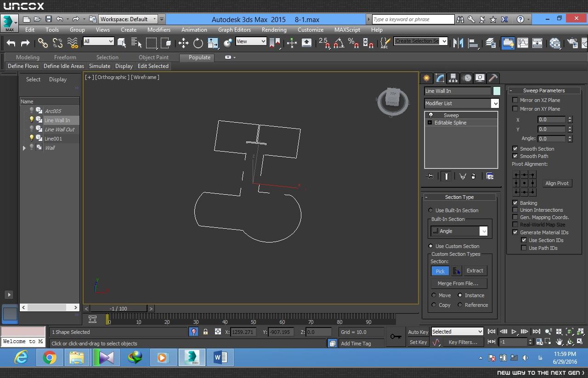Open the Rendering menu

click(274, 30)
